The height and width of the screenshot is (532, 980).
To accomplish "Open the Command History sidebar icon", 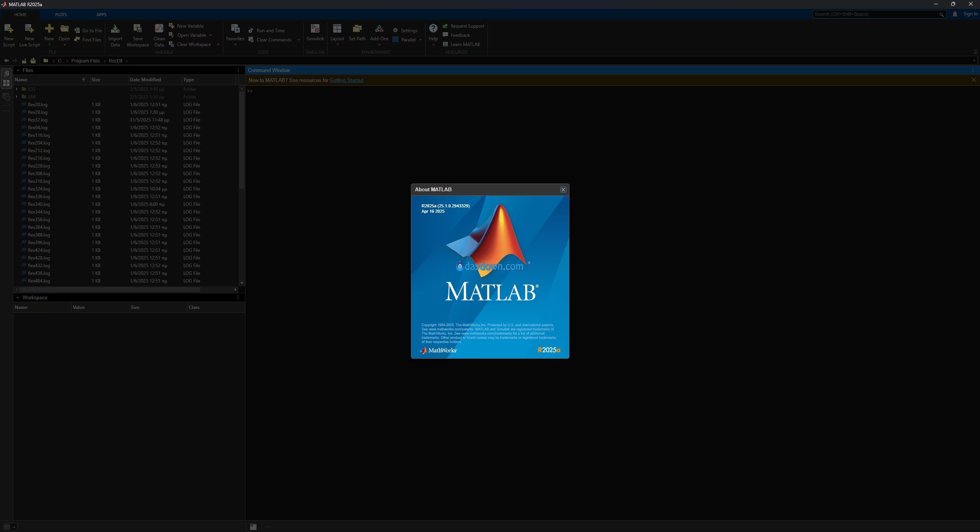I will coord(6,97).
